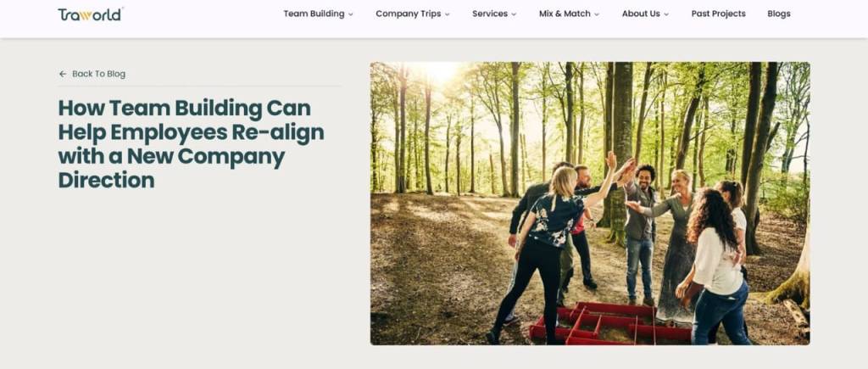This screenshot has width=868, height=369.
Task: Click the left arrow beside Back To Blog
Action: pyautogui.click(x=63, y=75)
